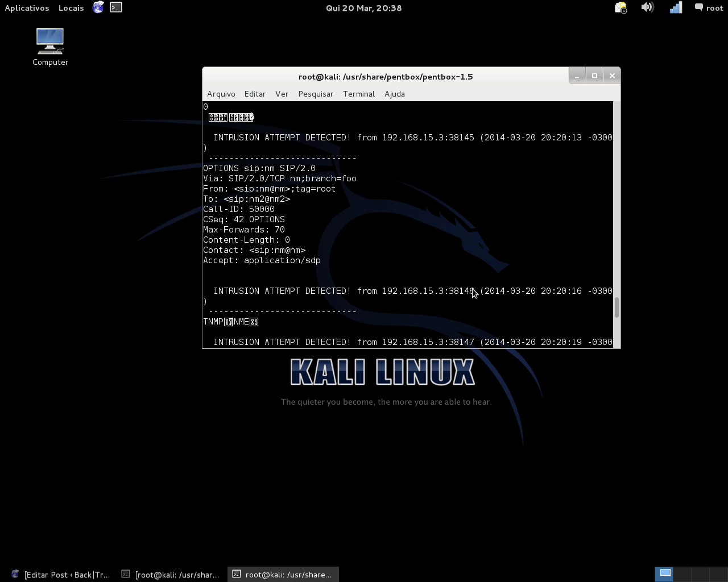The image size is (728, 582).
Task: Select the Computer desktop icon
Action: 50,47
